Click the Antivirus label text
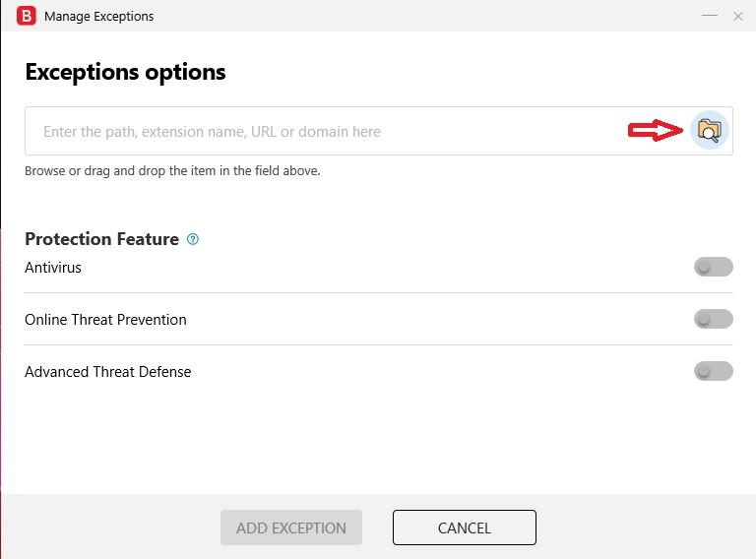 coord(53,268)
